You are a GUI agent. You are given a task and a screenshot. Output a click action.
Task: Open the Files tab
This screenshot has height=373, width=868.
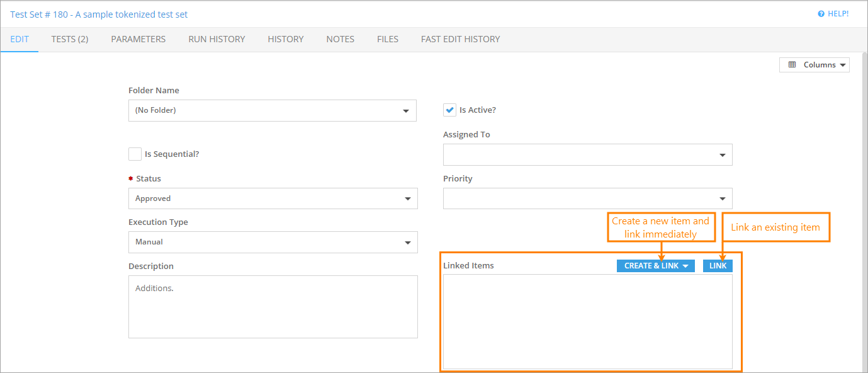click(388, 39)
